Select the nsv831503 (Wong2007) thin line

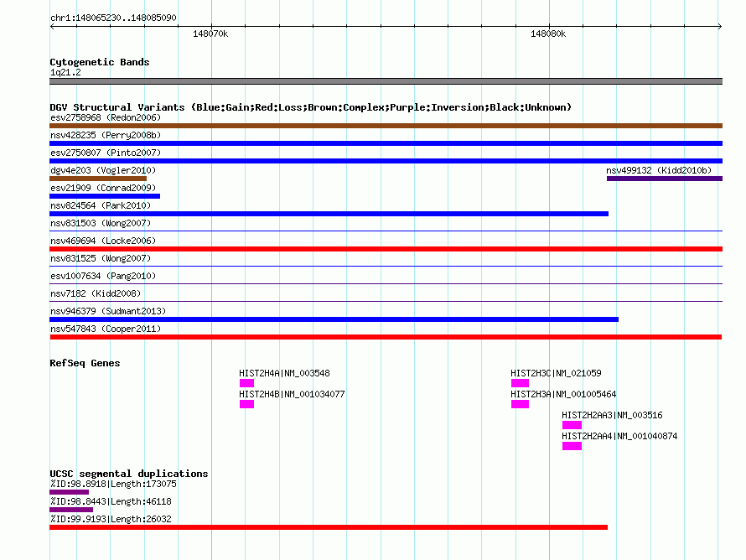click(x=386, y=231)
